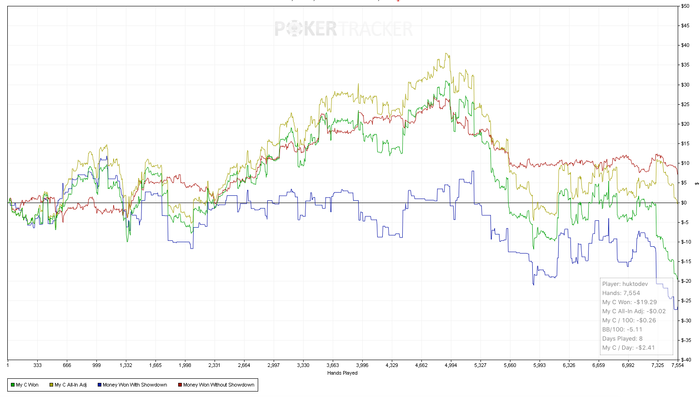This screenshot has height=397, width=700.
Task: Select the 'My C Won' legend label
Action: pos(27,385)
